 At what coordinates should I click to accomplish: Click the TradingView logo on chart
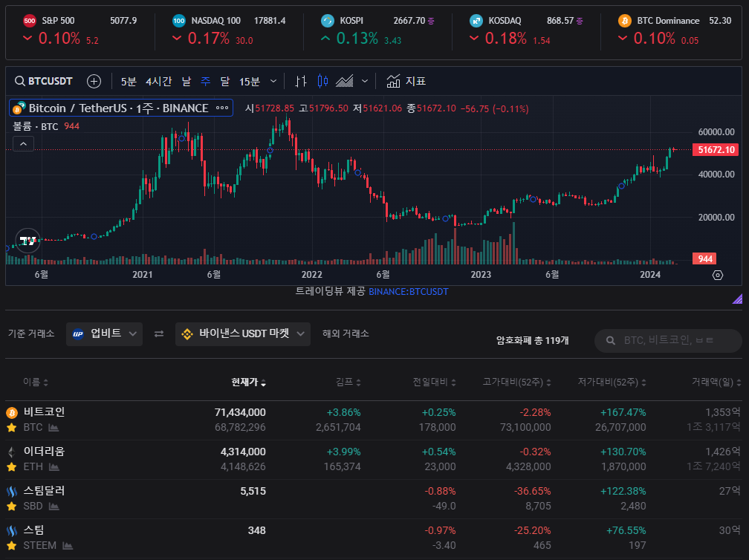(x=27, y=241)
